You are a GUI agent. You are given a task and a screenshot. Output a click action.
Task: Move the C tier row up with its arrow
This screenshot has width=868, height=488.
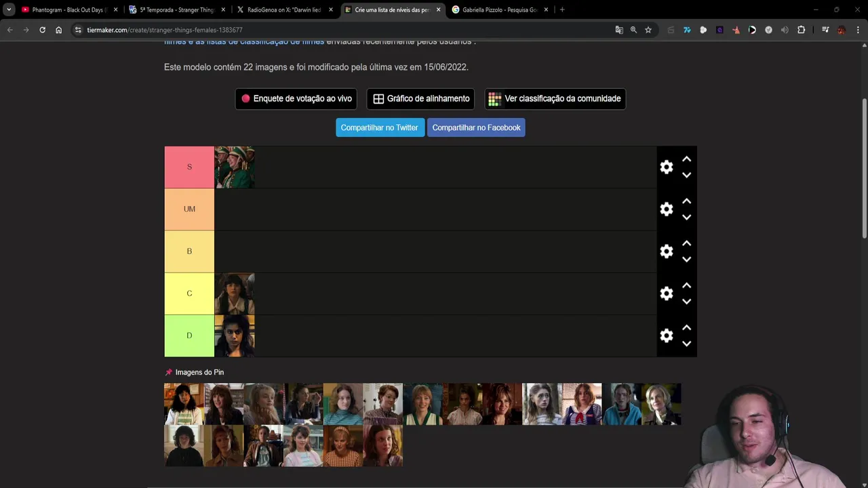click(x=686, y=285)
